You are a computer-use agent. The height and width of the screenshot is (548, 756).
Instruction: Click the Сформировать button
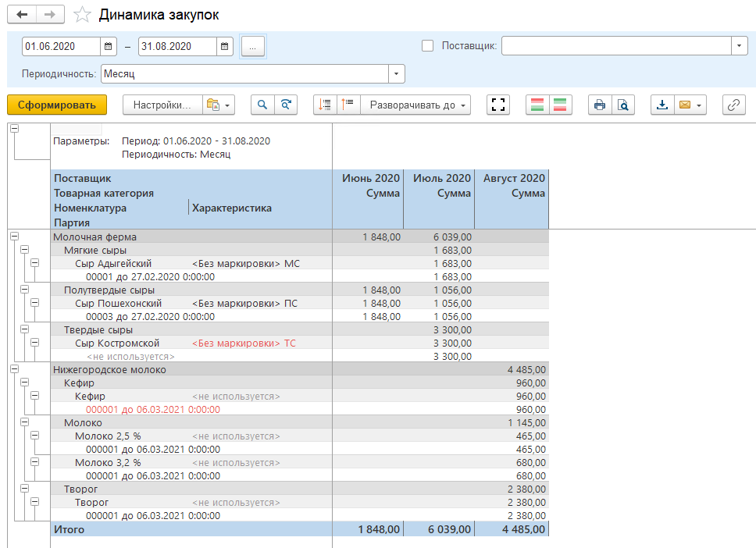pos(57,105)
